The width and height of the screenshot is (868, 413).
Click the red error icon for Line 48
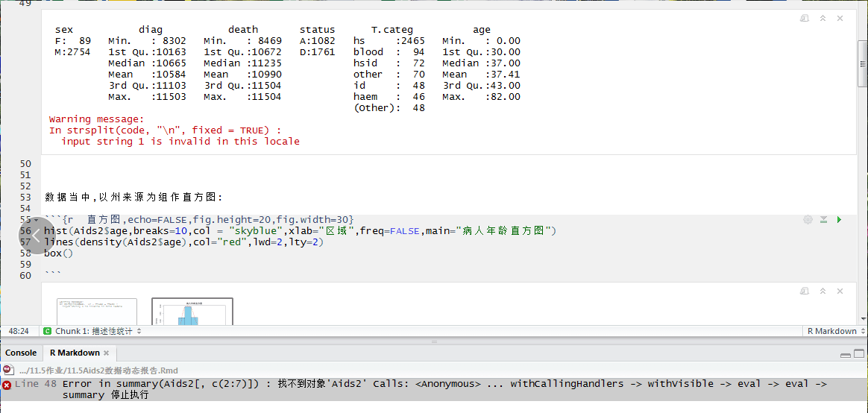tap(7, 385)
